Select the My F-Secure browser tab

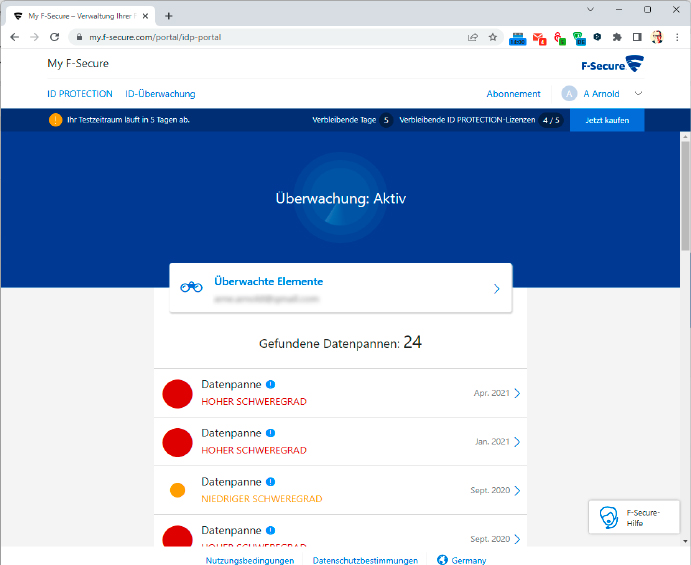point(80,16)
